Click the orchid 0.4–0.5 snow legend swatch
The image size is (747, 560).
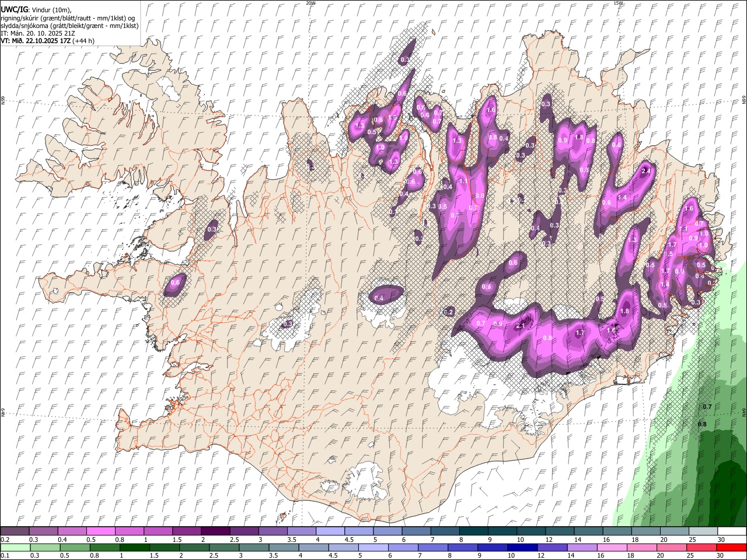pyautogui.click(x=72, y=531)
